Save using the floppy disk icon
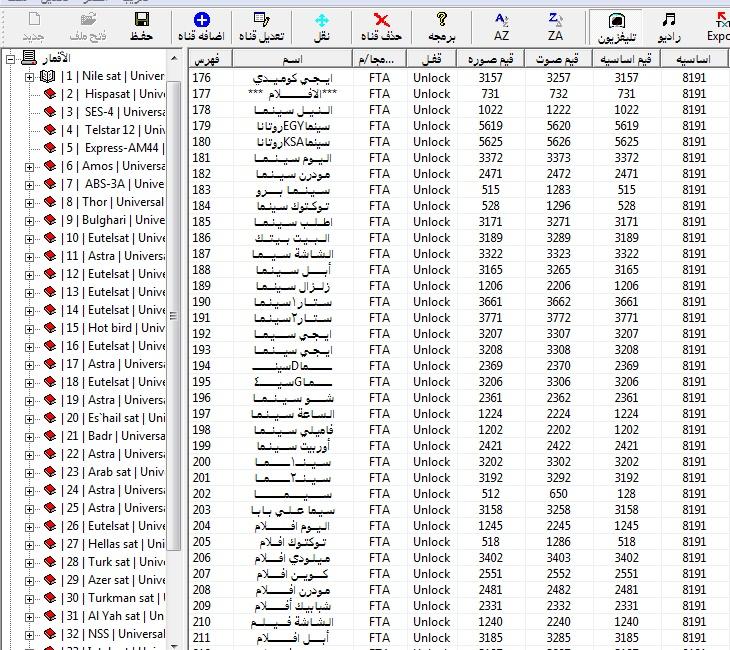730x650 pixels. coord(142,20)
